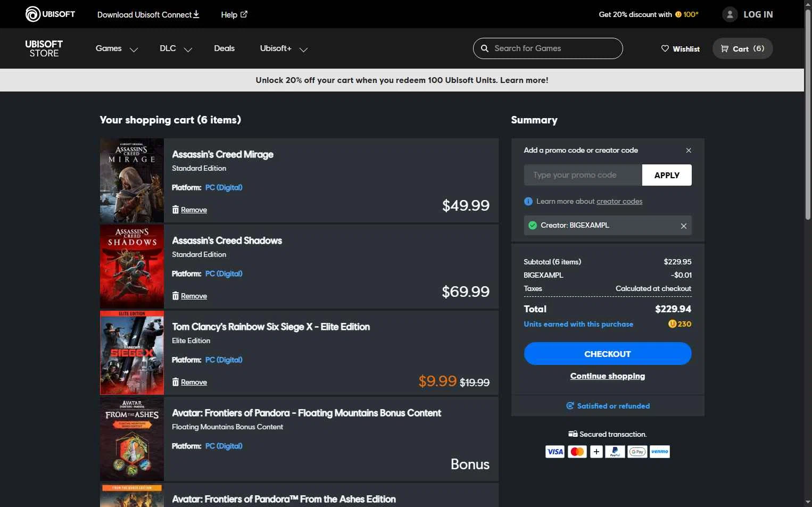The width and height of the screenshot is (812, 507).
Task: Open Cart (6)
Action: coord(742,48)
